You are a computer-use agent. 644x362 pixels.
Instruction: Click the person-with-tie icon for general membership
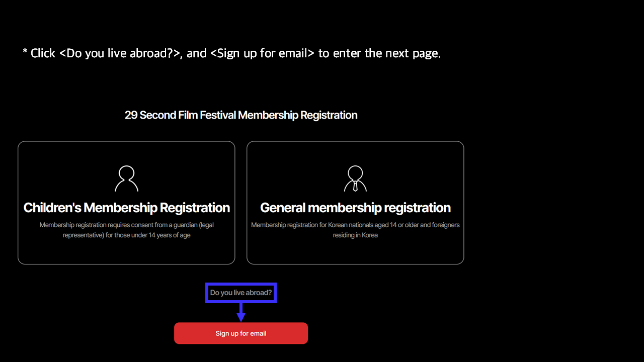coord(355,178)
